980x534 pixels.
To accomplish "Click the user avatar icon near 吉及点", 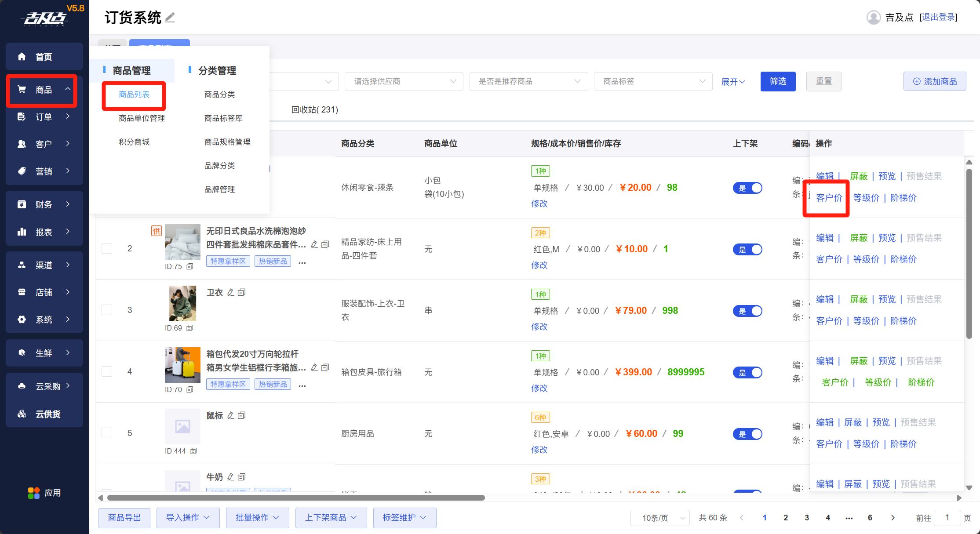I will [x=873, y=18].
